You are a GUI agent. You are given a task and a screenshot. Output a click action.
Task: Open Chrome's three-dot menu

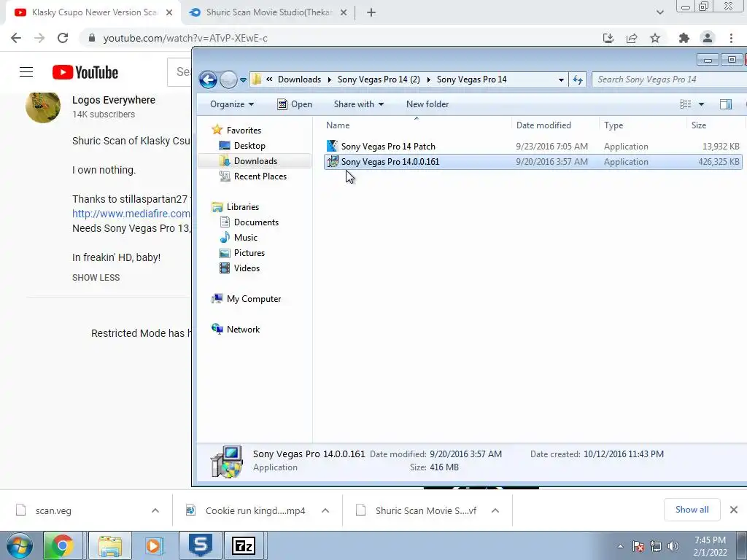coord(731,38)
